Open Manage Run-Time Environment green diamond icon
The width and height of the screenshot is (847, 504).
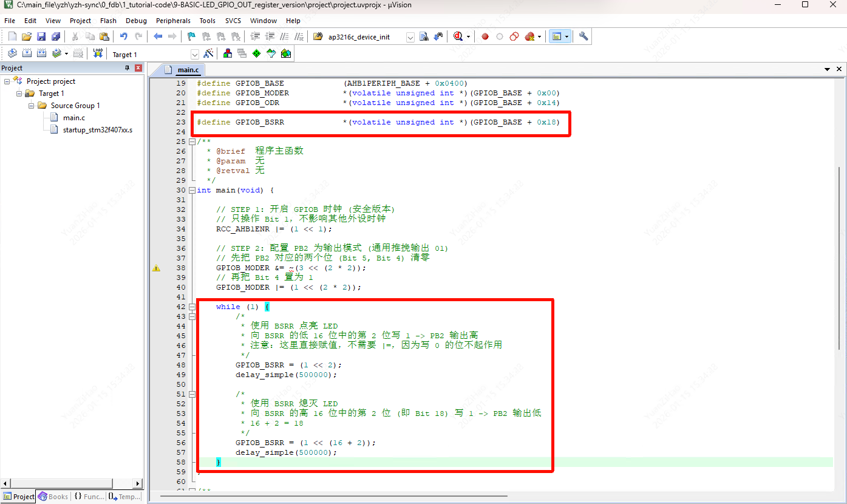256,53
